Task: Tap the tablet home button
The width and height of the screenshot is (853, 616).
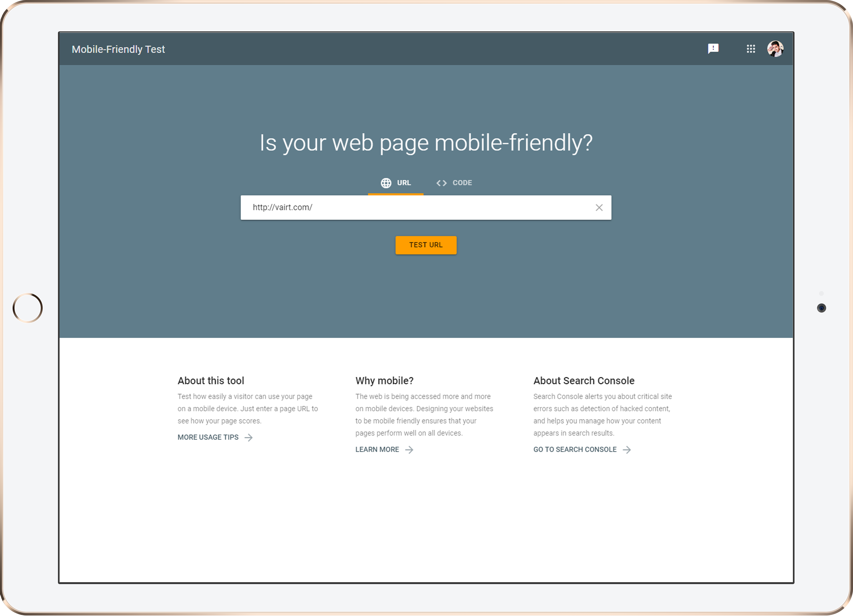Action: (x=27, y=308)
